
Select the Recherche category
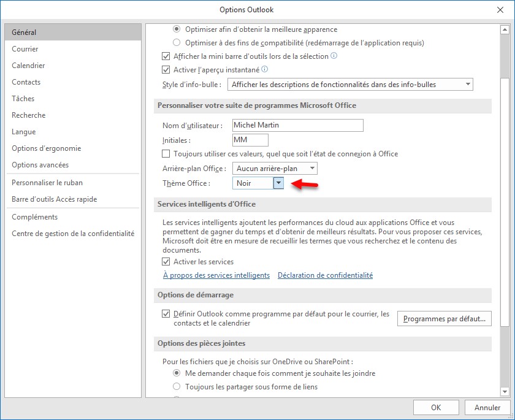pos(73,115)
